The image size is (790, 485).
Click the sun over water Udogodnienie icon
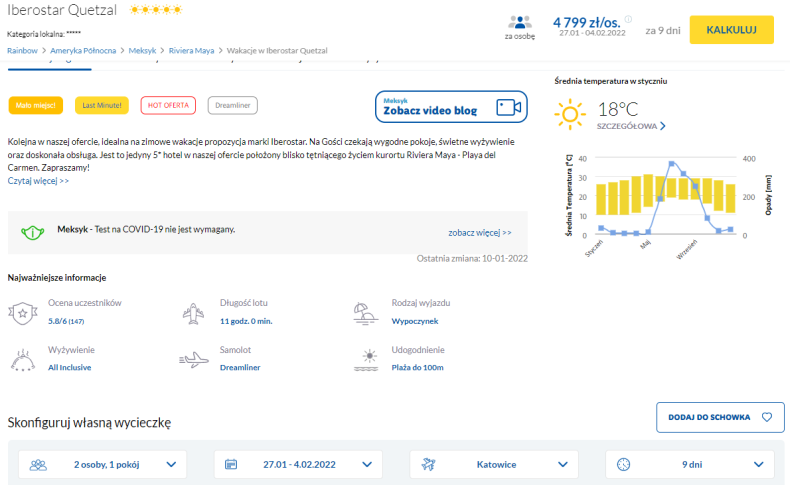coord(366,360)
